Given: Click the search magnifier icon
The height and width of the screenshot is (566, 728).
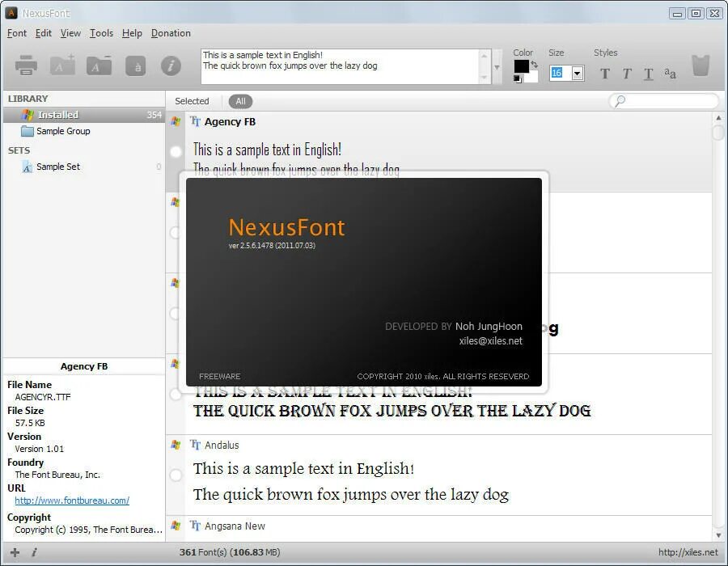Looking at the screenshot, I should (620, 101).
